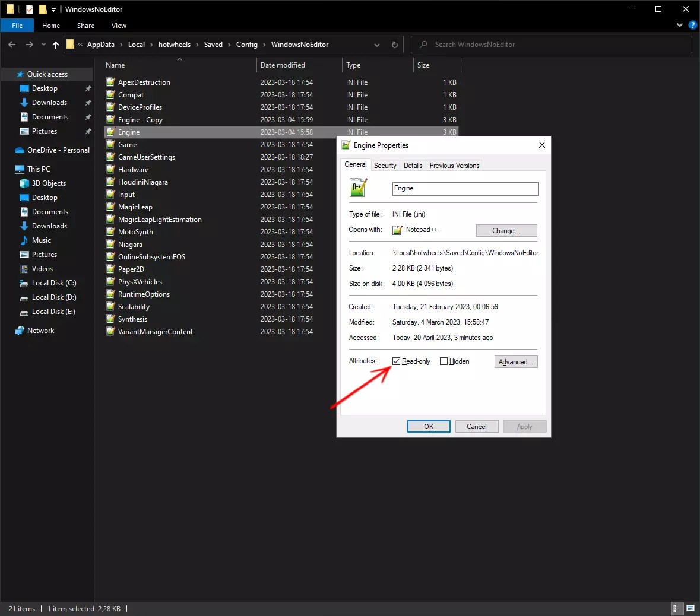Image resolution: width=700 pixels, height=616 pixels.
Task: Click the Advanced... attributes button
Action: click(x=515, y=362)
